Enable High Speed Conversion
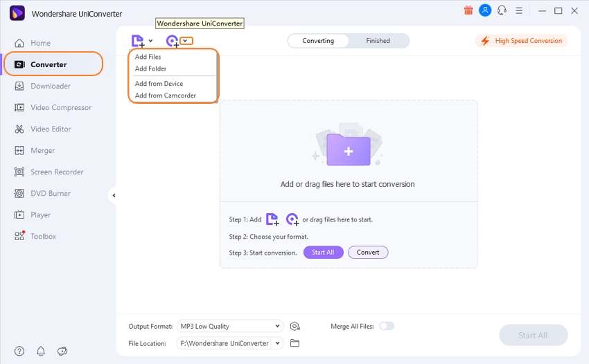The width and height of the screenshot is (589, 364). click(x=522, y=41)
